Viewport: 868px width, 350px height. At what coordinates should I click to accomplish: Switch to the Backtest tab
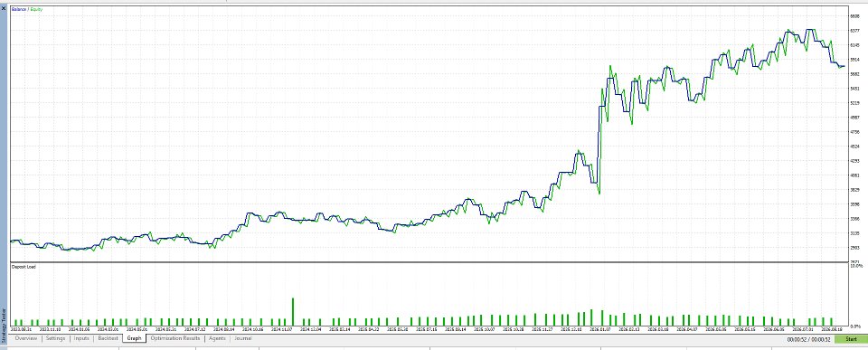point(108,338)
